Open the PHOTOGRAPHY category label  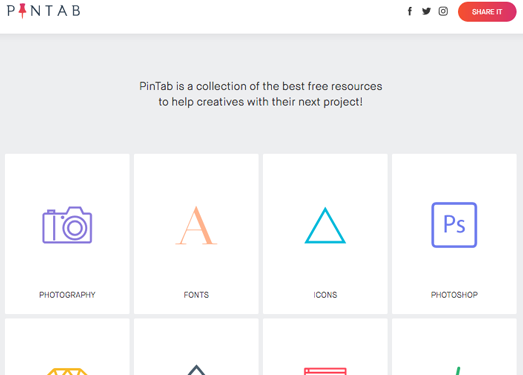coord(67,295)
